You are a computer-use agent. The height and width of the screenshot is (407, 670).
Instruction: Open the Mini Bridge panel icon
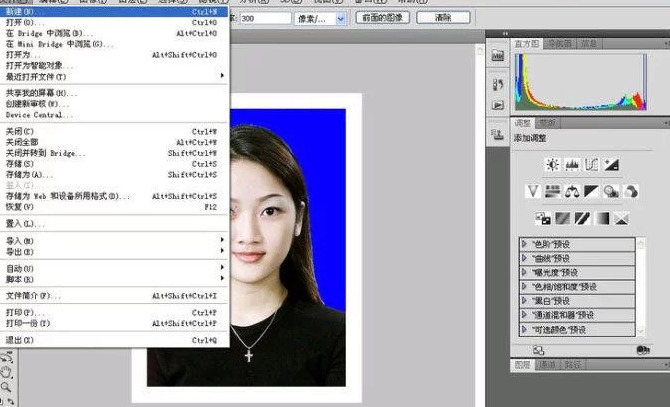498,56
